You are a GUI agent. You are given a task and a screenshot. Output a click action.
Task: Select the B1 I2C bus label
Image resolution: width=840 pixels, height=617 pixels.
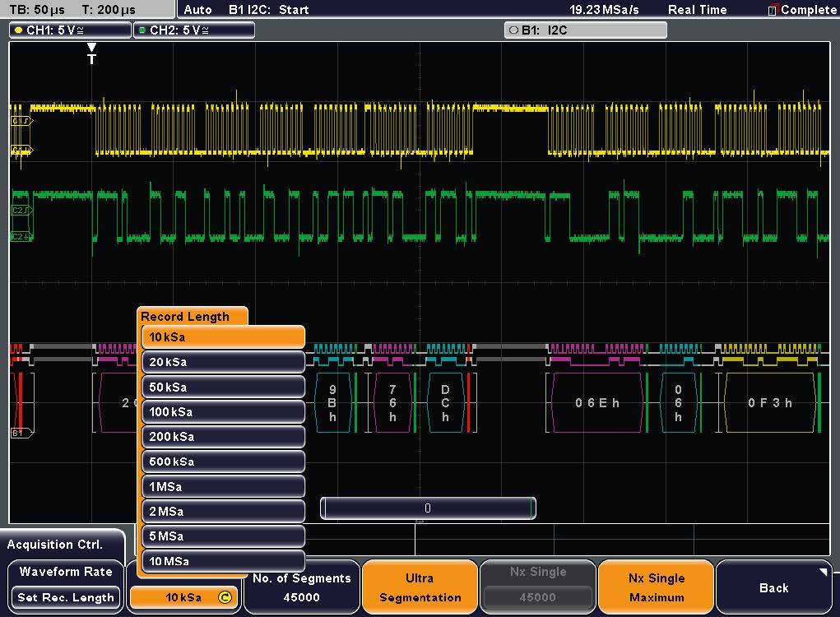coord(586,30)
